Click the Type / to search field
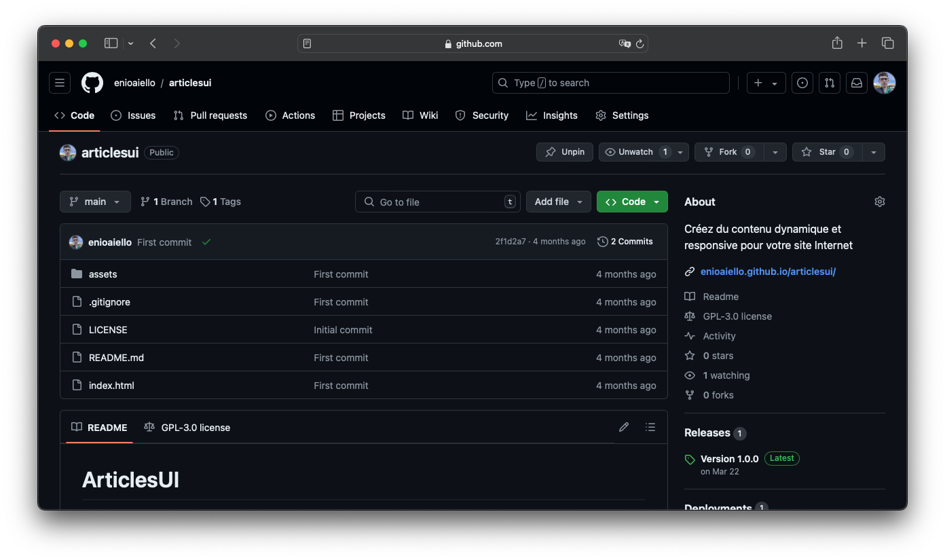The image size is (945, 560). [611, 83]
